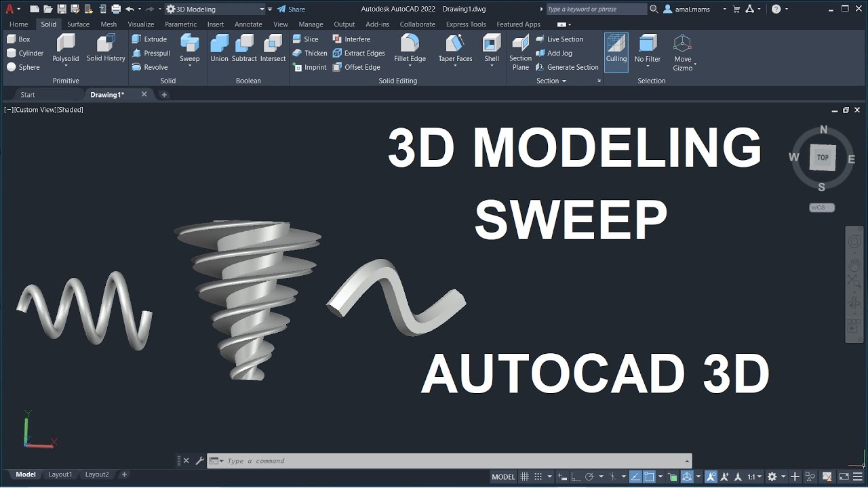
Task: Toggle 2D object snap in status bar
Action: (x=649, y=476)
